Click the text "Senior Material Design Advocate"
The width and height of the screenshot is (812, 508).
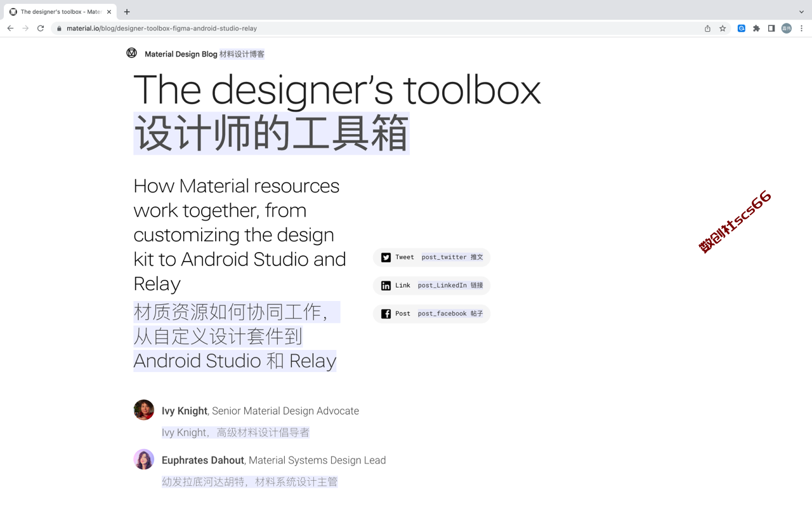click(285, 411)
